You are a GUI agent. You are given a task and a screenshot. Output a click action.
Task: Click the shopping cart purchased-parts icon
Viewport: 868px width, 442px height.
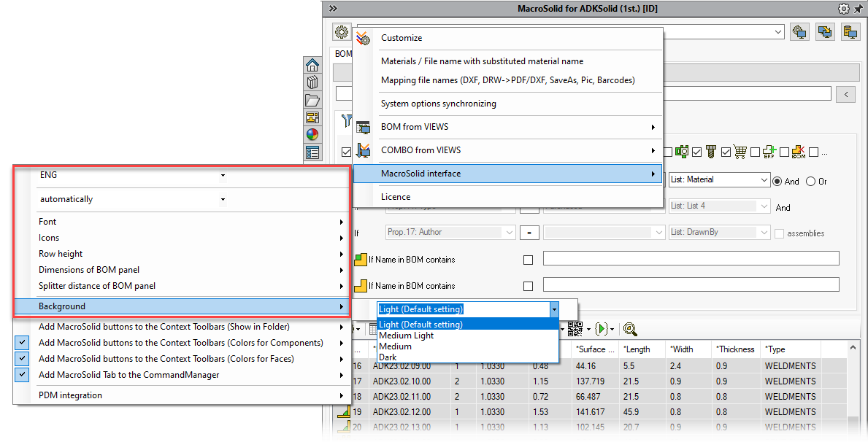coord(740,152)
